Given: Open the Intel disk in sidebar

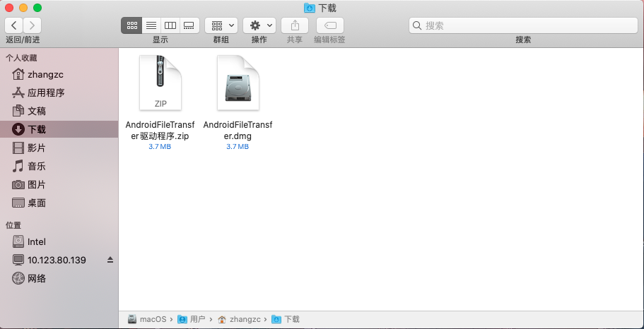Looking at the screenshot, I should 59,241.
